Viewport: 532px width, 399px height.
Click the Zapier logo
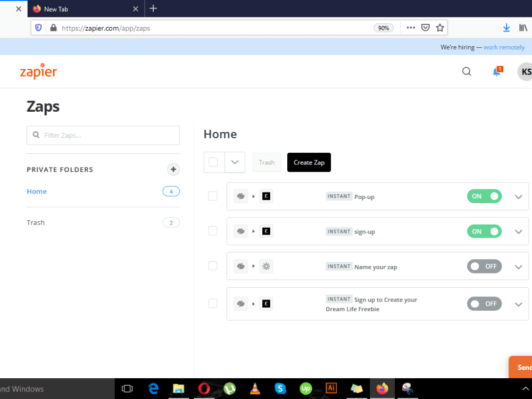[38, 71]
